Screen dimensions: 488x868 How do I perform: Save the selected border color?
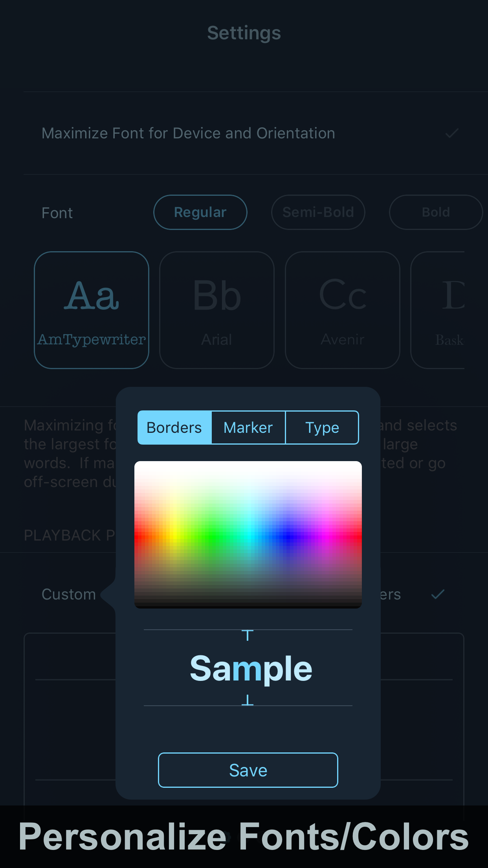coord(248,770)
